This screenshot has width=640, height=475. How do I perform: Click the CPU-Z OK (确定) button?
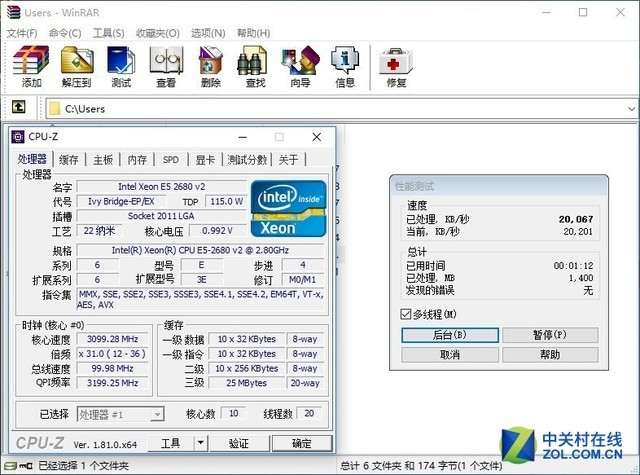click(x=302, y=443)
